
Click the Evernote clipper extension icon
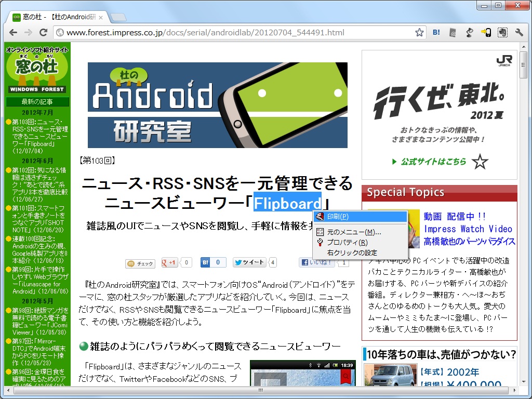(x=502, y=33)
